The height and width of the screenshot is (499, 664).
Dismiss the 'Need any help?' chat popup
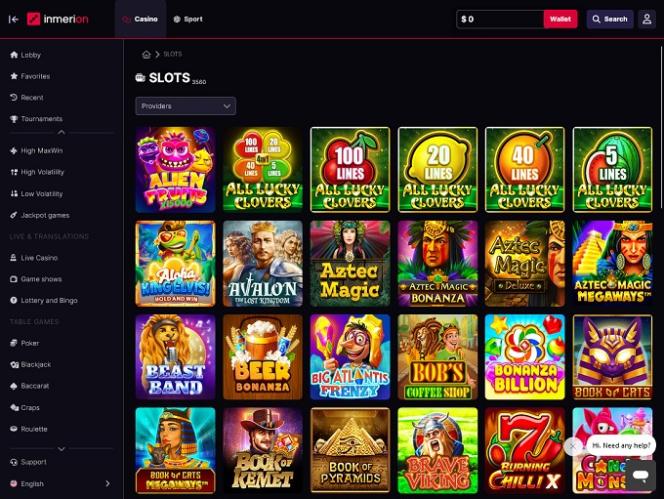(x=573, y=446)
